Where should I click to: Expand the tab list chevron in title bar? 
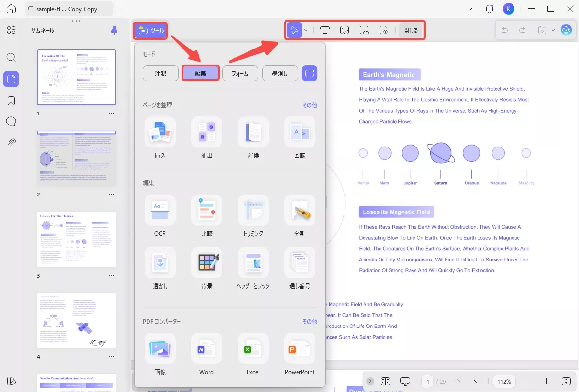point(470,9)
